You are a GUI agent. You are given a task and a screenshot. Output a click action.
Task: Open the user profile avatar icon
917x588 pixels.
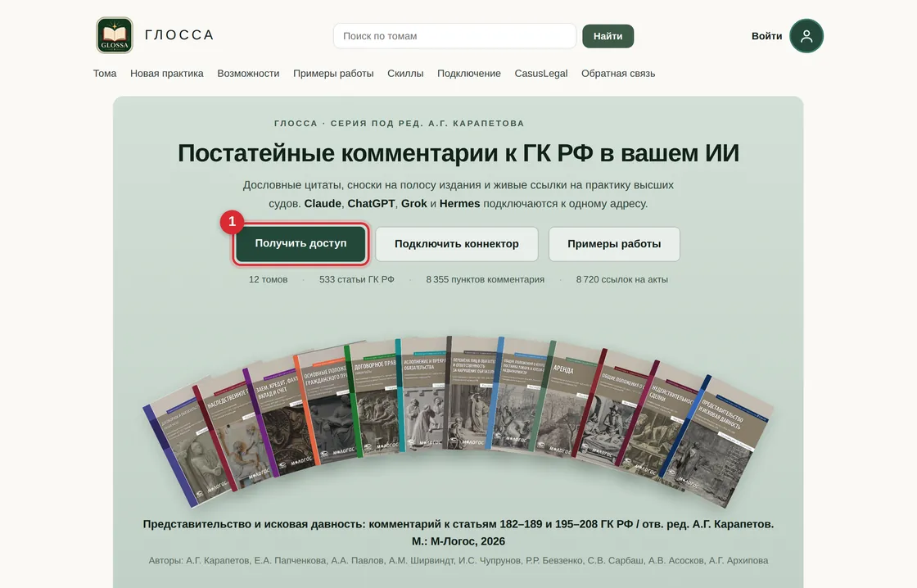(806, 36)
